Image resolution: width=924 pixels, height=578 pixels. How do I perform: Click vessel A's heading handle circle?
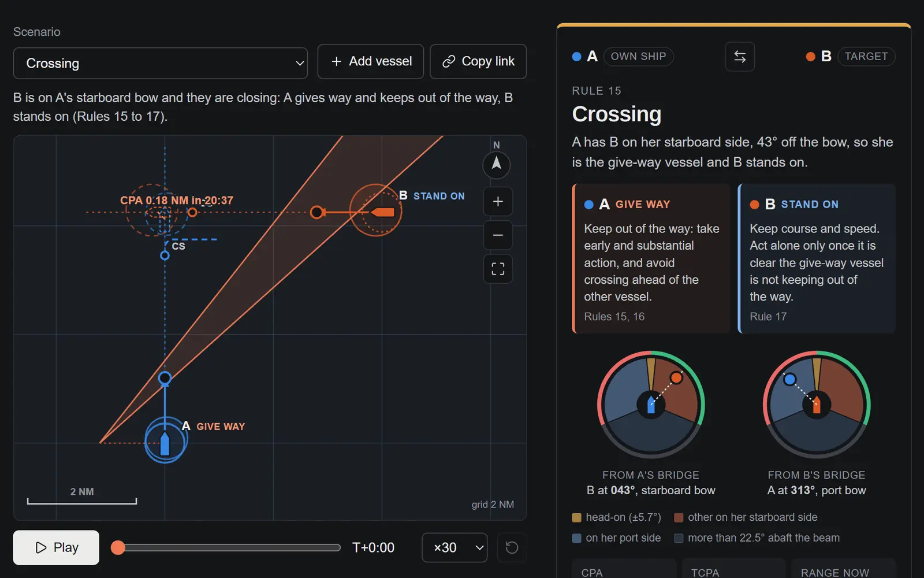pos(165,379)
